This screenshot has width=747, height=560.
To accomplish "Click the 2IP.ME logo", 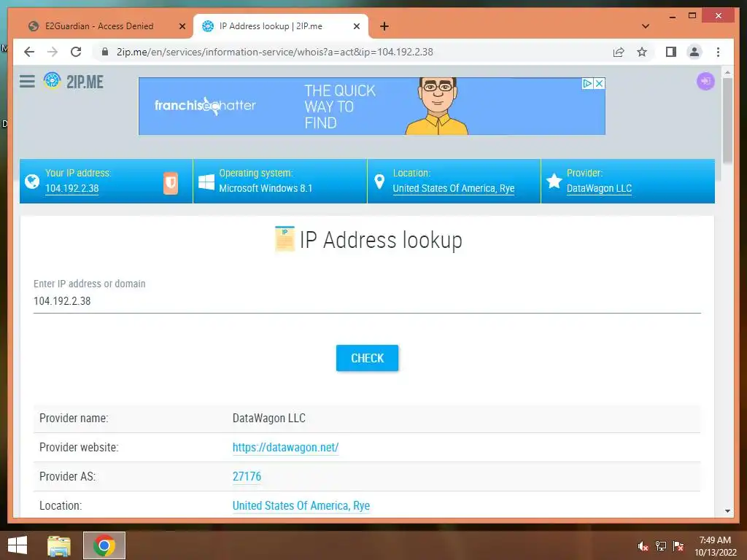I will click(74, 82).
